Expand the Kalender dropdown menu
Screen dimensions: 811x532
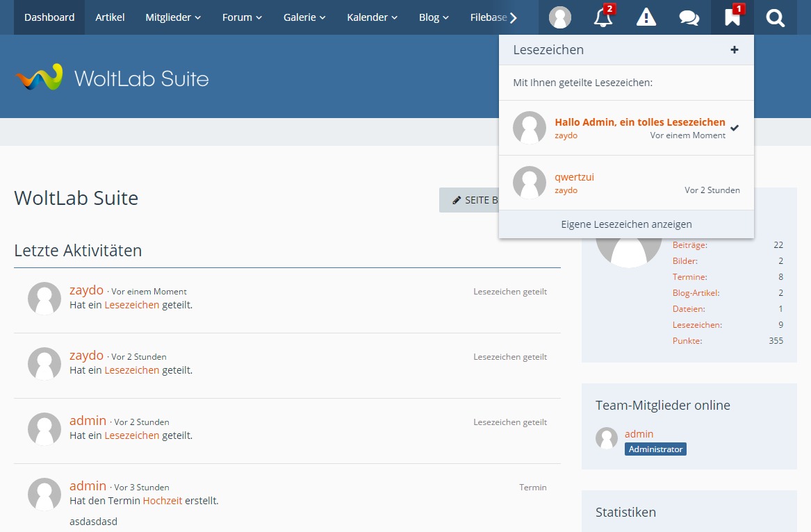point(372,17)
